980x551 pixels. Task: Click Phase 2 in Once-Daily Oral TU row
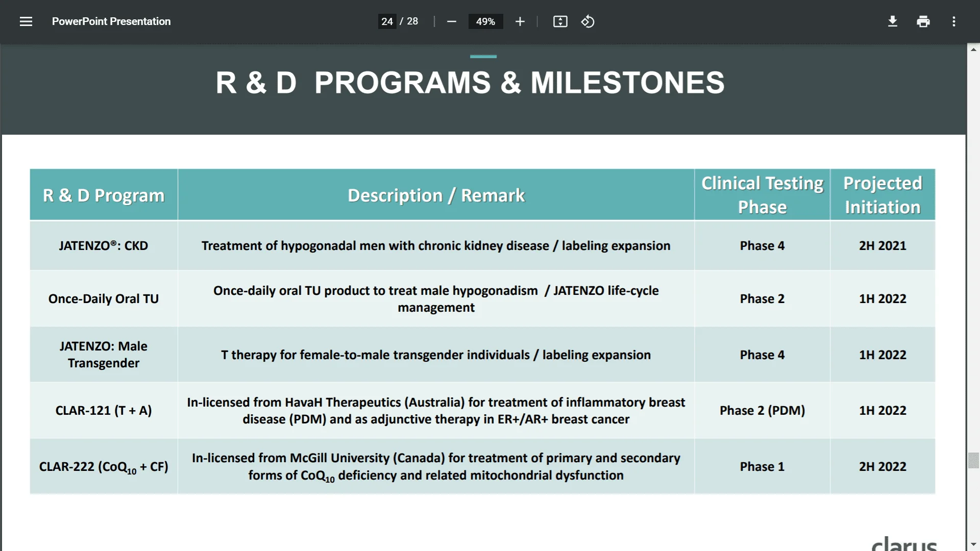point(762,298)
